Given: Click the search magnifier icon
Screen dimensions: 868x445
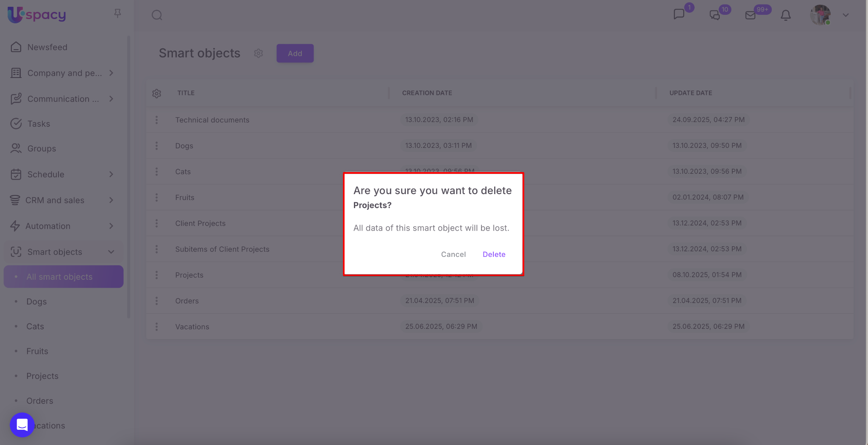Looking at the screenshot, I should pos(157,15).
